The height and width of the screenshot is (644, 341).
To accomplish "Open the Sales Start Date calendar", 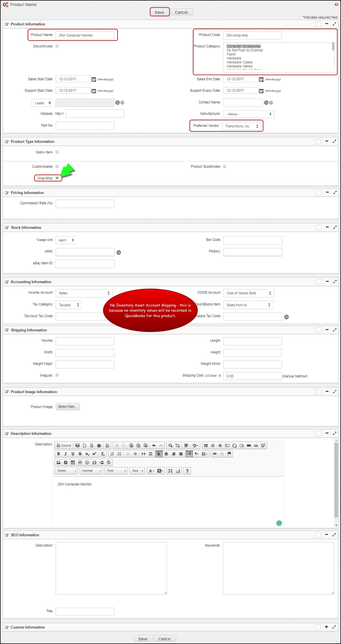I will coord(93,80).
